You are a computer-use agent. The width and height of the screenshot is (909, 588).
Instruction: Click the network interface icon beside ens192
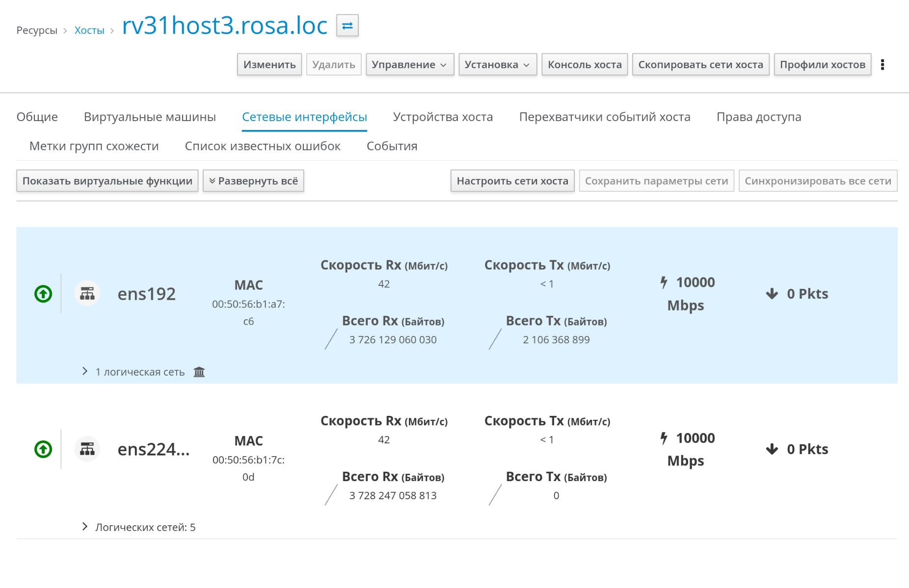click(x=87, y=294)
